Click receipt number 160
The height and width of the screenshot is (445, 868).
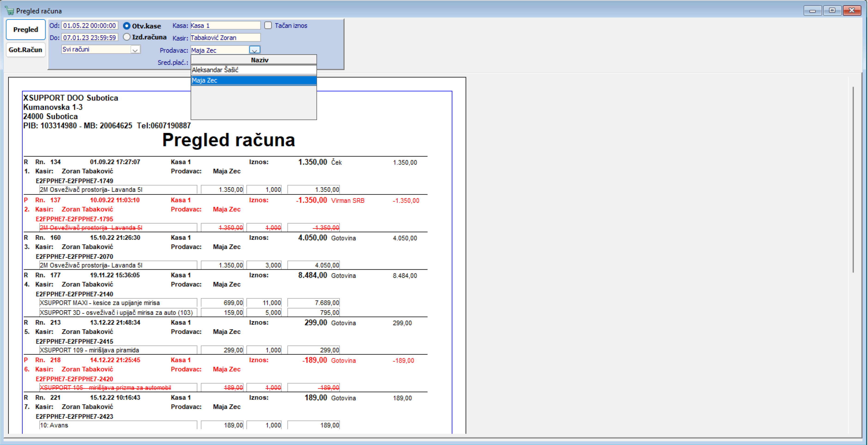pyautogui.click(x=55, y=238)
